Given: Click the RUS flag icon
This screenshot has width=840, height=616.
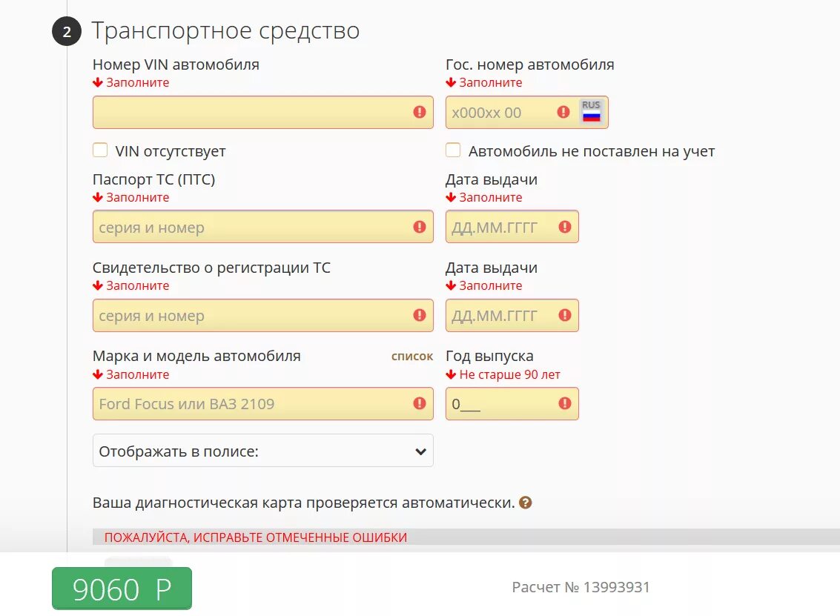Looking at the screenshot, I should point(592,111).
